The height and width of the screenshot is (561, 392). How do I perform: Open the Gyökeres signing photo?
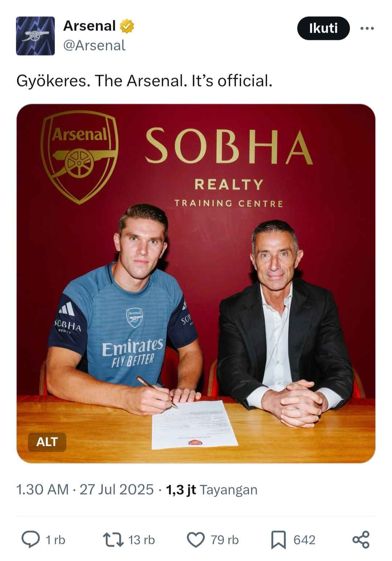(196, 283)
